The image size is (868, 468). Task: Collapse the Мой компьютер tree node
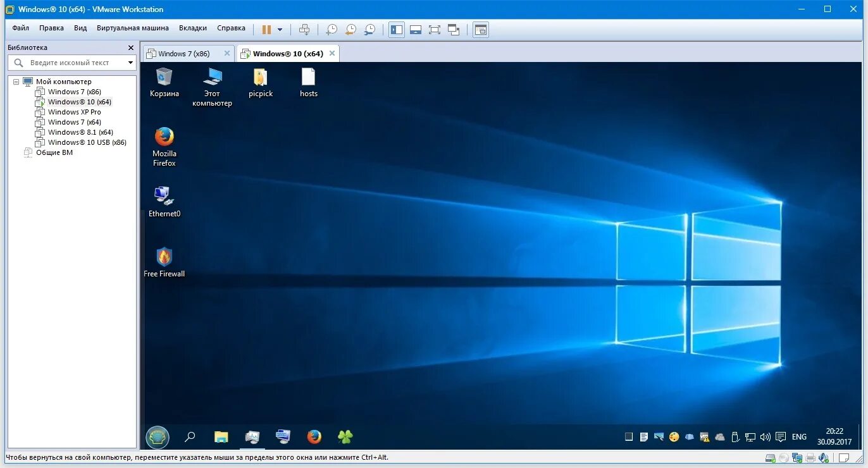(x=16, y=82)
